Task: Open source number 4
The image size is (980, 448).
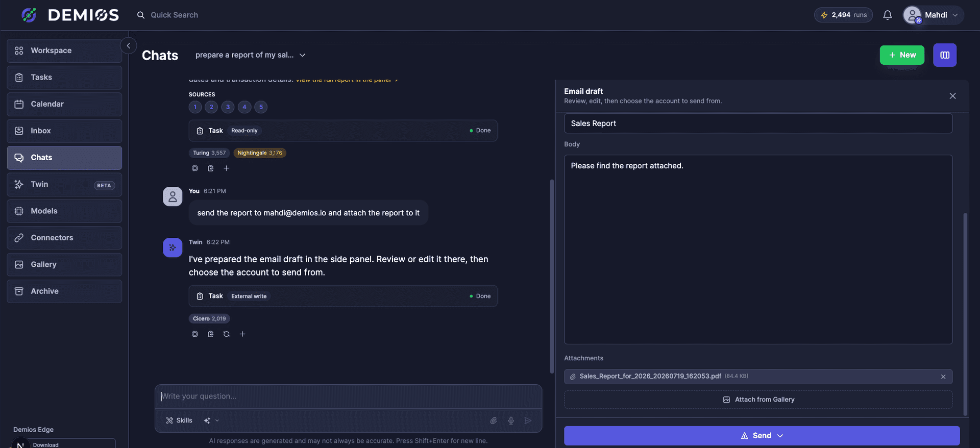Action: pyautogui.click(x=244, y=107)
